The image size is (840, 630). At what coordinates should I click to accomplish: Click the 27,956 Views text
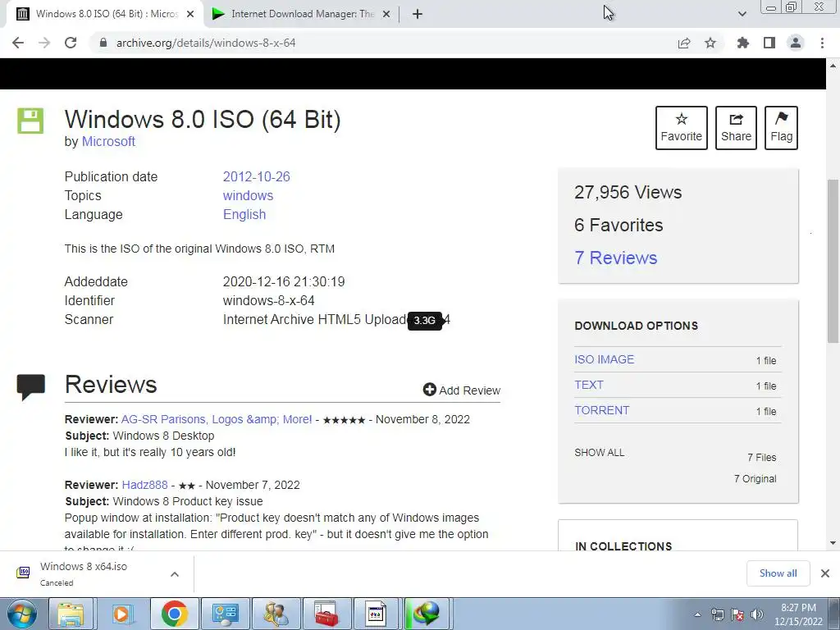(x=628, y=192)
